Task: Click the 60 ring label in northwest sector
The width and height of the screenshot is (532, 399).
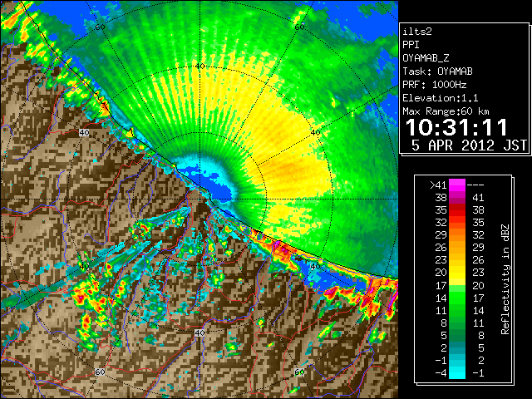Action: (100, 27)
